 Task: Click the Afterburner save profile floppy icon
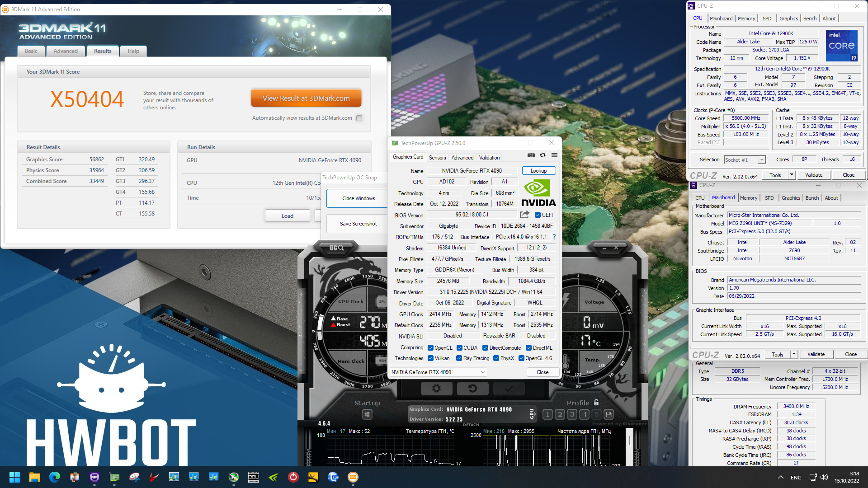coord(609,414)
